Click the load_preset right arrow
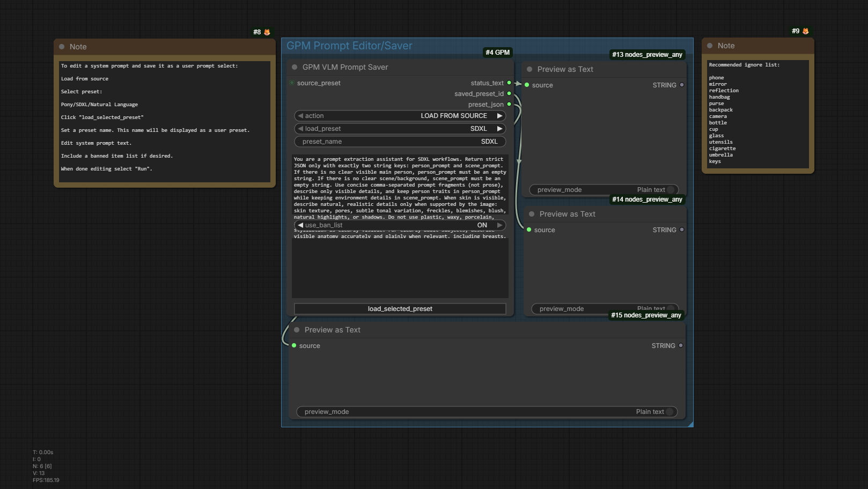Viewport: 868px width, 489px height. click(x=499, y=129)
